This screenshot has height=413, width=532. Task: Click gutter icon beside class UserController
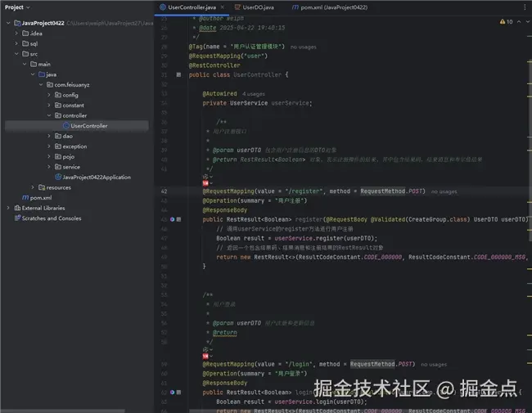tap(178, 74)
